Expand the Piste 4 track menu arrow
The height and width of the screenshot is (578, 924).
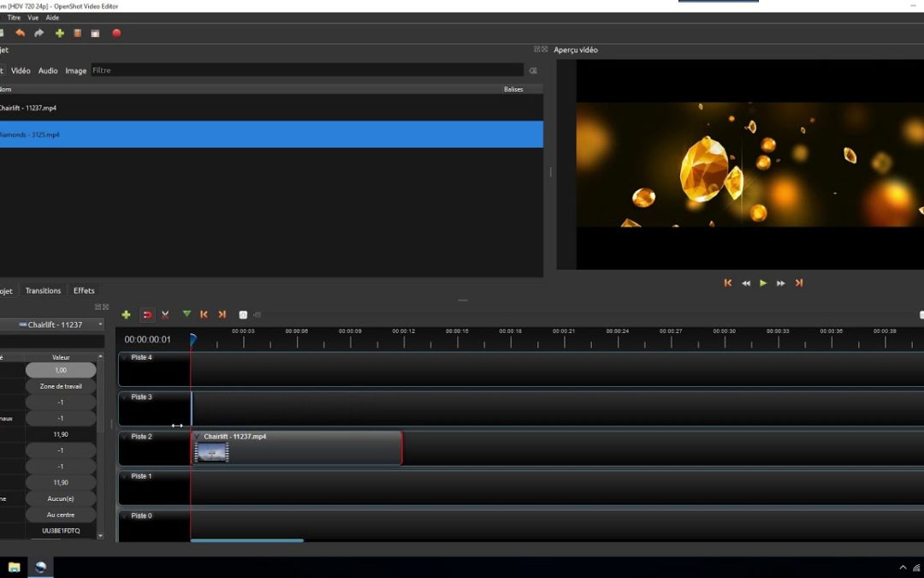(125, 358)
